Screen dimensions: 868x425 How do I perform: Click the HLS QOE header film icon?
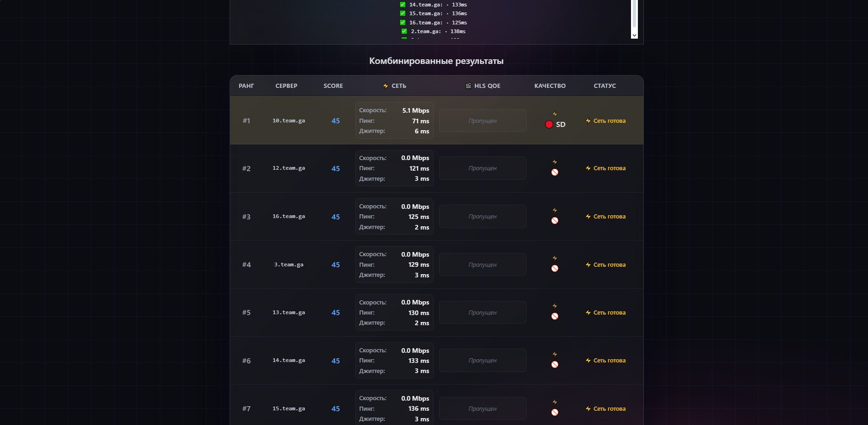[469, 86]
